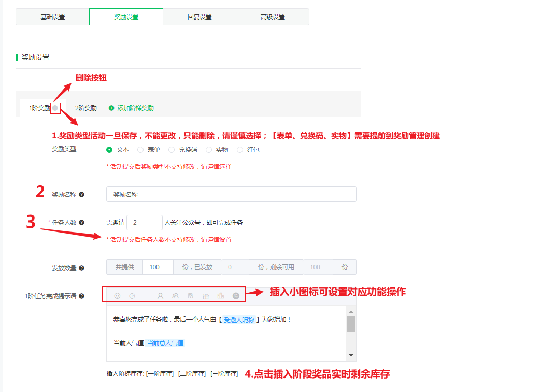Select the single person icon to insert nickname

click(161, 295)
